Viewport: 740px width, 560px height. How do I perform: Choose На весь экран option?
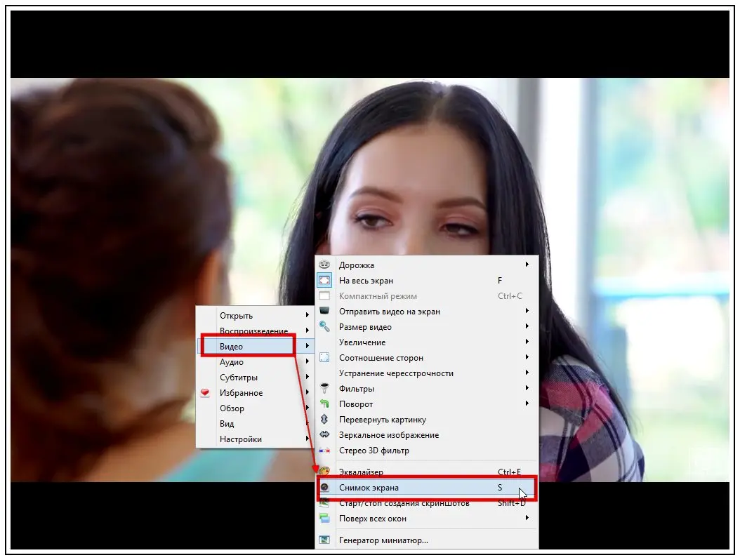coord(427,280)
